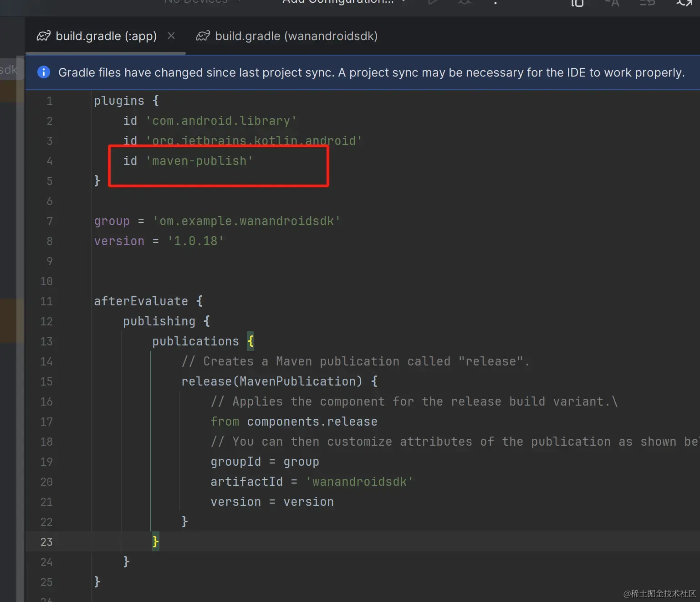Place cursor on the afterEvaluate keyword
Image resolution: width=700 pixels, height=602 pixels.
tap(141, 301)
